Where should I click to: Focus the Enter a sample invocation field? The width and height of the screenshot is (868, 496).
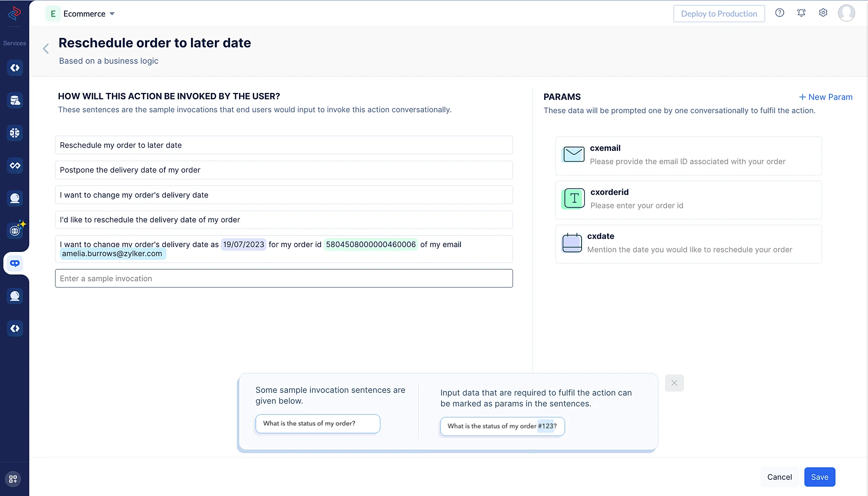284,278
